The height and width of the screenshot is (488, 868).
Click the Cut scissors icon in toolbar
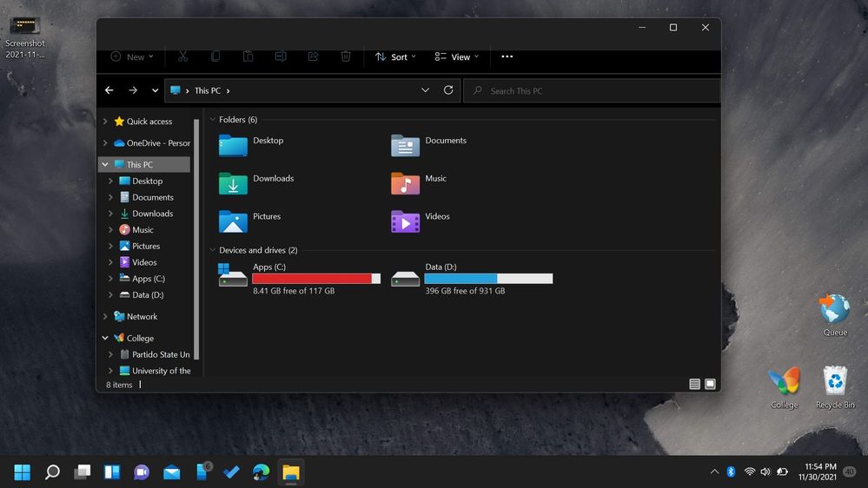pos(183,56)
